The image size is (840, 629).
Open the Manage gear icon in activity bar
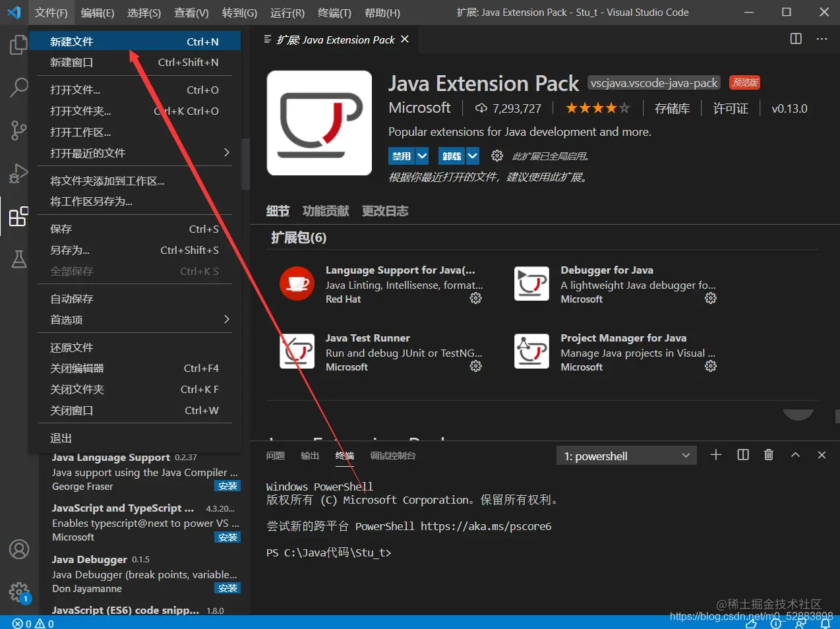click(x=18, y=591)
